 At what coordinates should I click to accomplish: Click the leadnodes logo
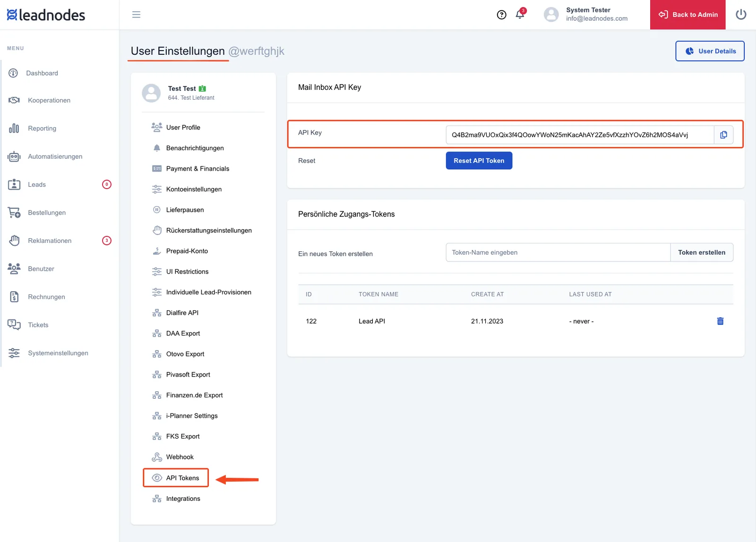coord(46,15)
